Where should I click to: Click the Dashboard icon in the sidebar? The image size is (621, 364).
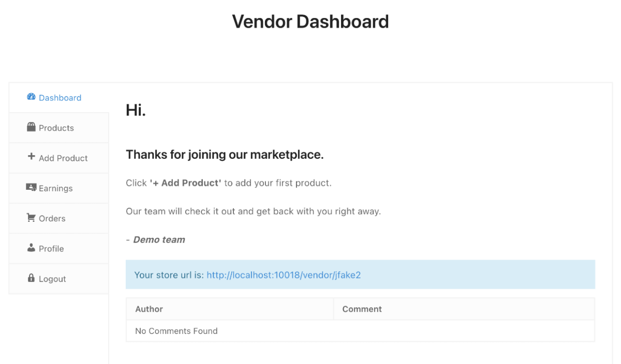click(x=31, y=97)
